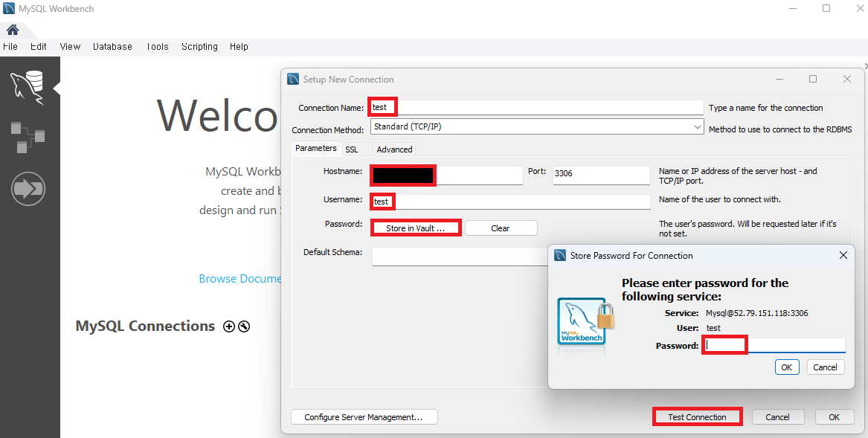This screenshot has width=868, height=438.
Task: Open the Edit menu
Action: [x=38, y=47]
